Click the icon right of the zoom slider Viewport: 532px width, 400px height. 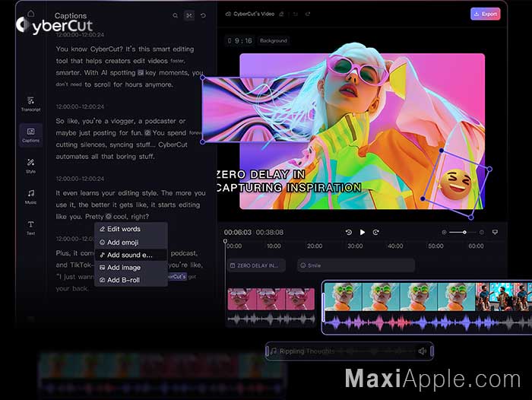pyautogui.click(x=495, y=232)
